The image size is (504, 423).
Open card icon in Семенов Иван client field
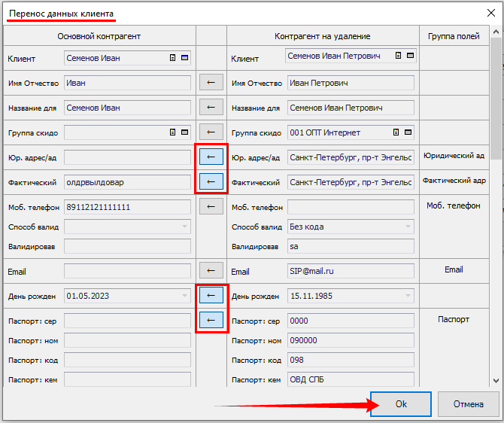click(174, 57)
